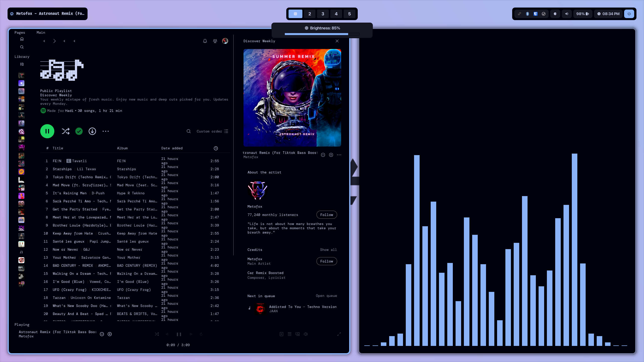
Task: Click the sidebar Search icon
Action: (x=22, y=47)
